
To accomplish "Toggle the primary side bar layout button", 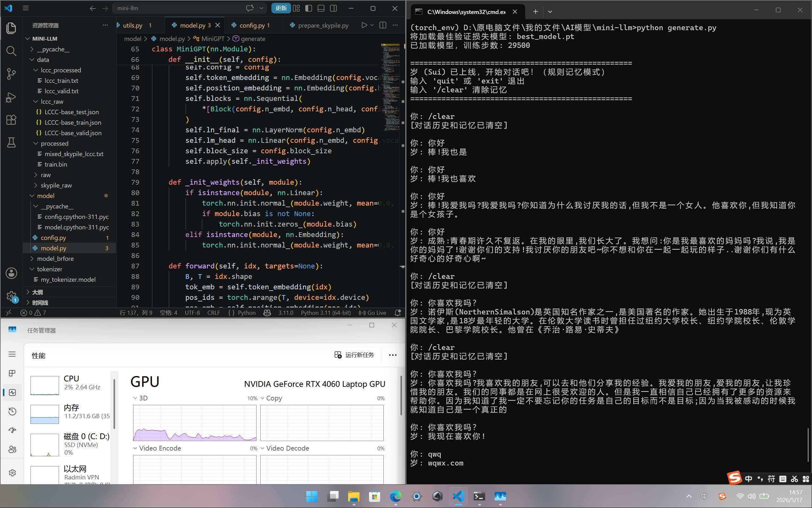I will click(x=309, y=8).
